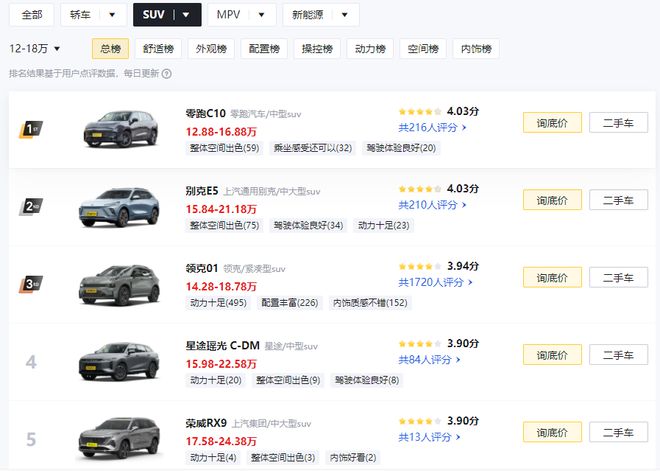
Task: Switch to the 舒适榜 ranking tab
Action: click(x=158, y=48)
